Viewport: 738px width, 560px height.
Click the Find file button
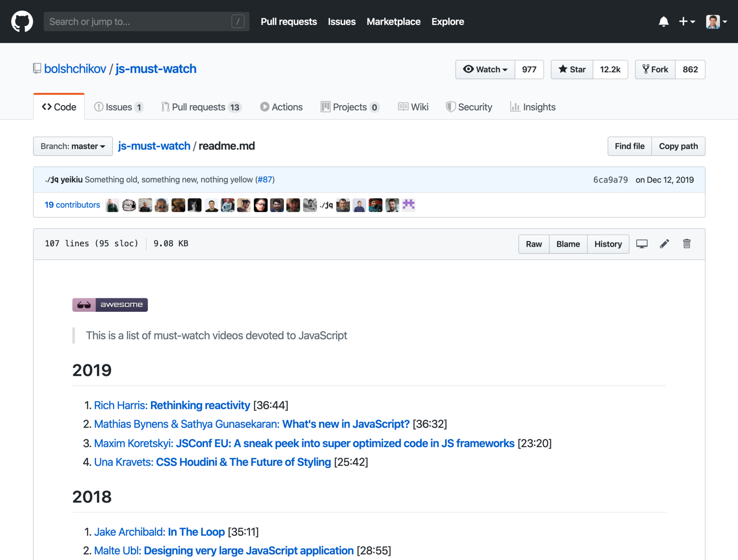[x=630, y=146]
